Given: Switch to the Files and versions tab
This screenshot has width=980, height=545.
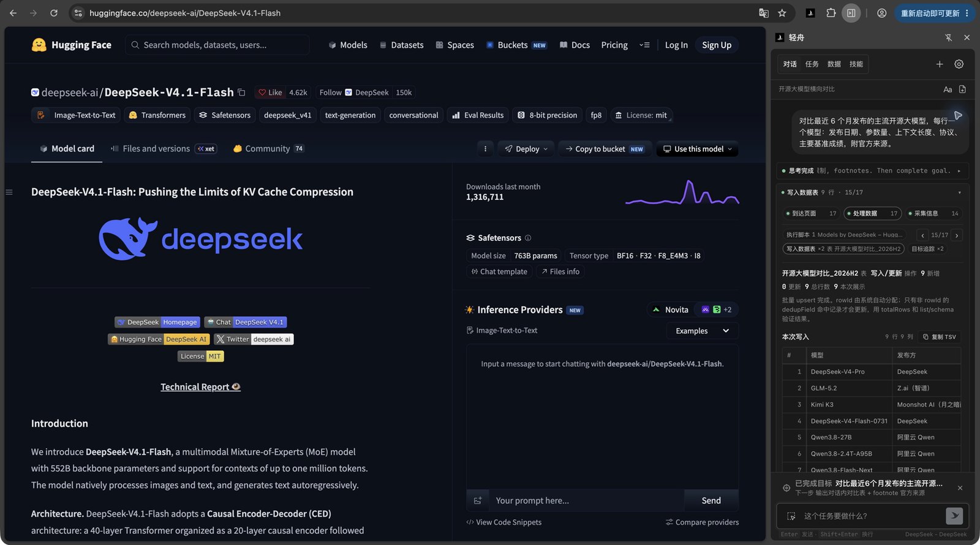Looking at the screenshot, I should [x=163, y=149].
